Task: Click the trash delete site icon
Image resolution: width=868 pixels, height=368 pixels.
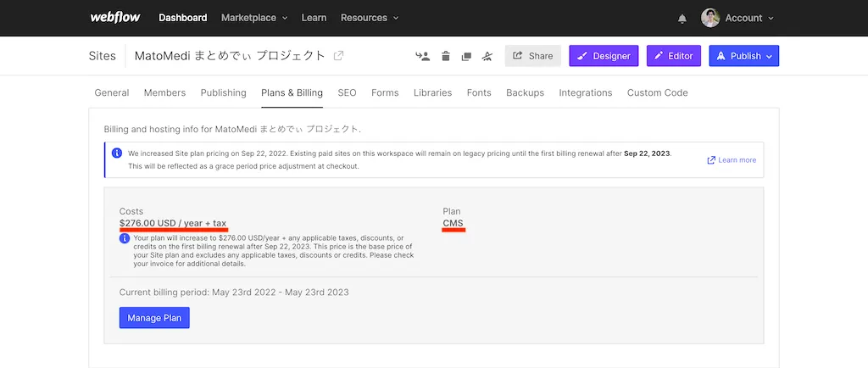Action: [446, 56]
